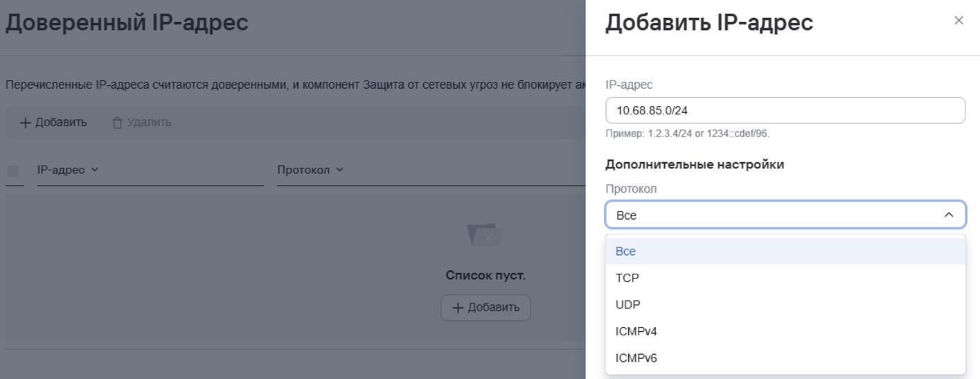Click the Список пуст text
This screenshot has height=379, width=980.
[x=485, y=276]
